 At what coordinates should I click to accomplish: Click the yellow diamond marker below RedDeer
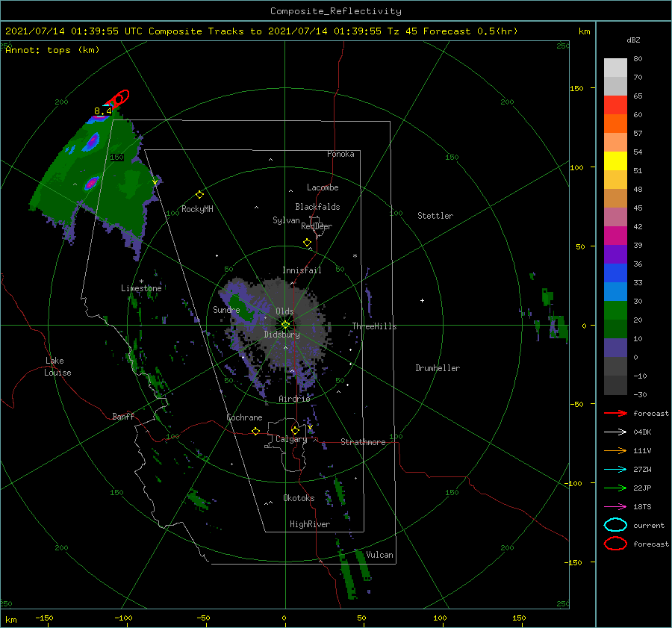point(307,243)
